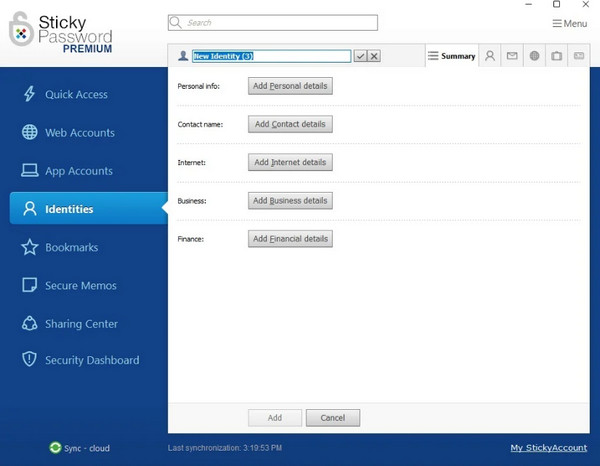Click the Business: label
Viewport: 600px width, 466px height.
(192, 201)
